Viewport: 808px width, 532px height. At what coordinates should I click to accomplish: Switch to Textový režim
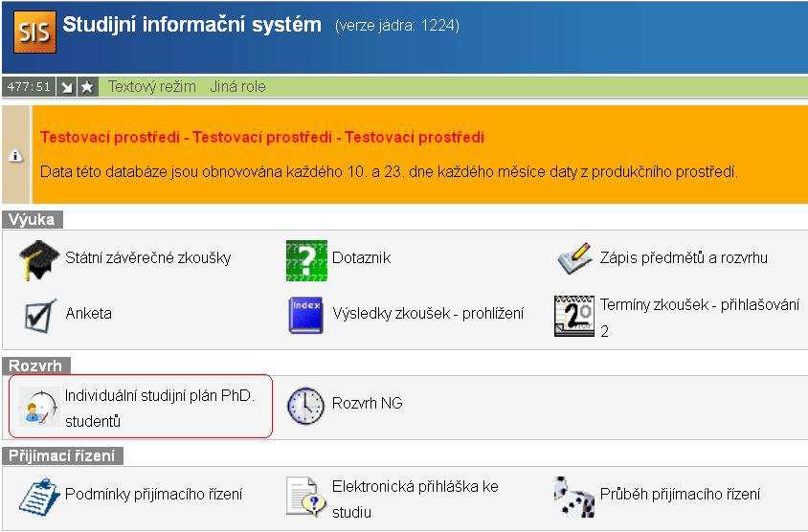(152, 86)
